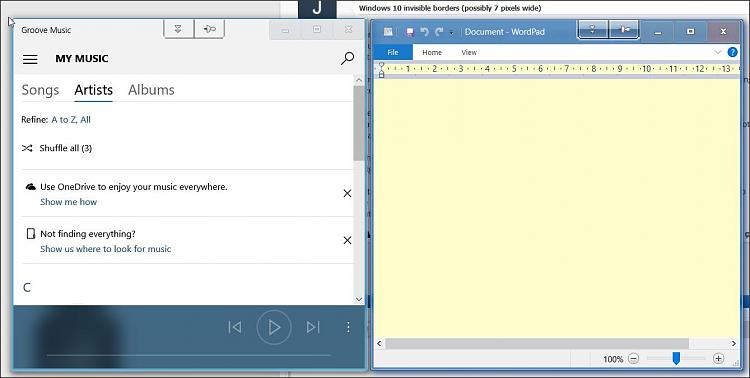Open the 'Show me how' OneDrive link
Image resolution: width=750 pixels, height=378 pixels.
(68, 202)
